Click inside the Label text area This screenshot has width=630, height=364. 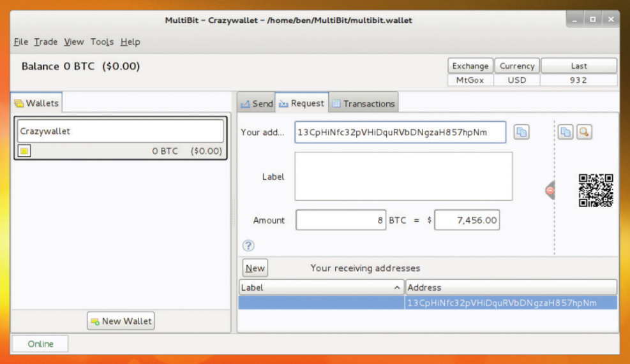point(403,176)
